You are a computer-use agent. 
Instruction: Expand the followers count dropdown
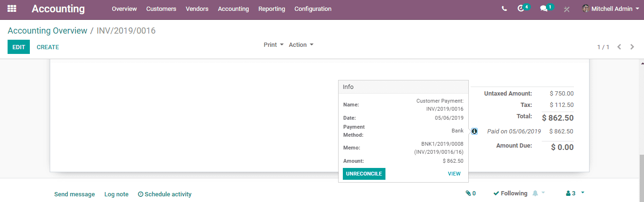click(575, 193)
